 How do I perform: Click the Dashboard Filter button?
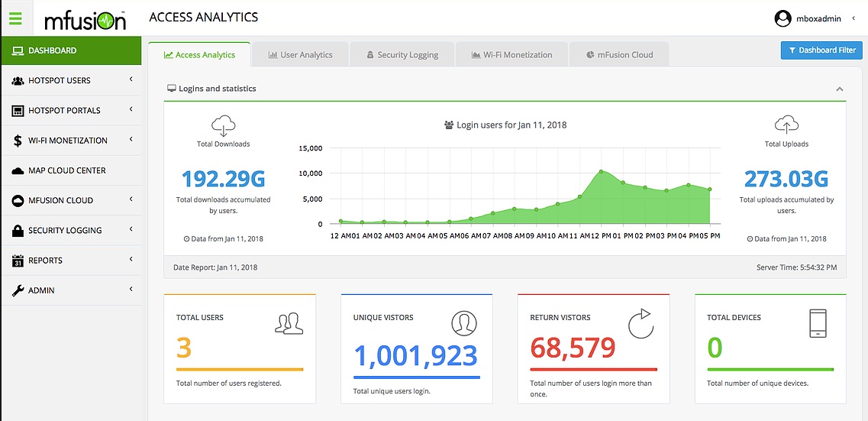coord(821,50)
